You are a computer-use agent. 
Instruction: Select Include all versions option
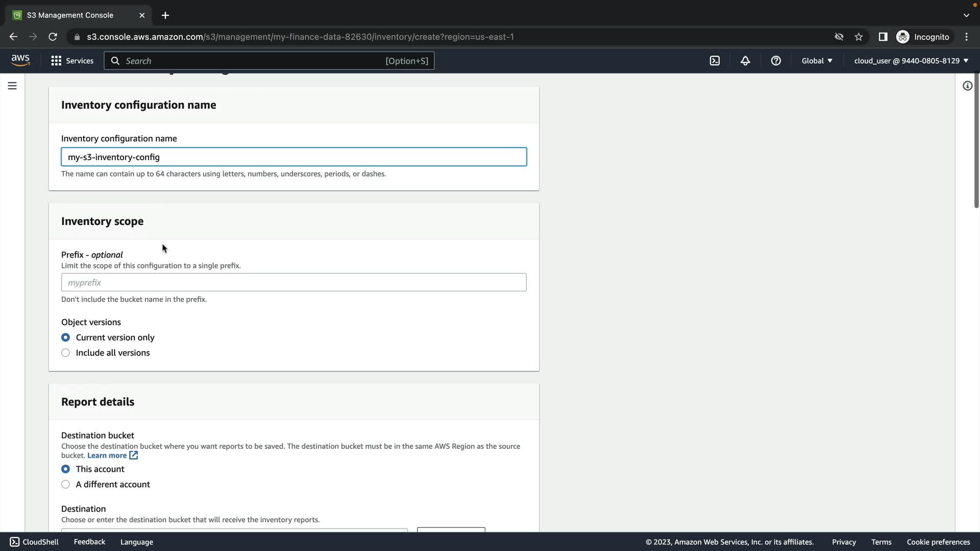(x=66, y=353)
